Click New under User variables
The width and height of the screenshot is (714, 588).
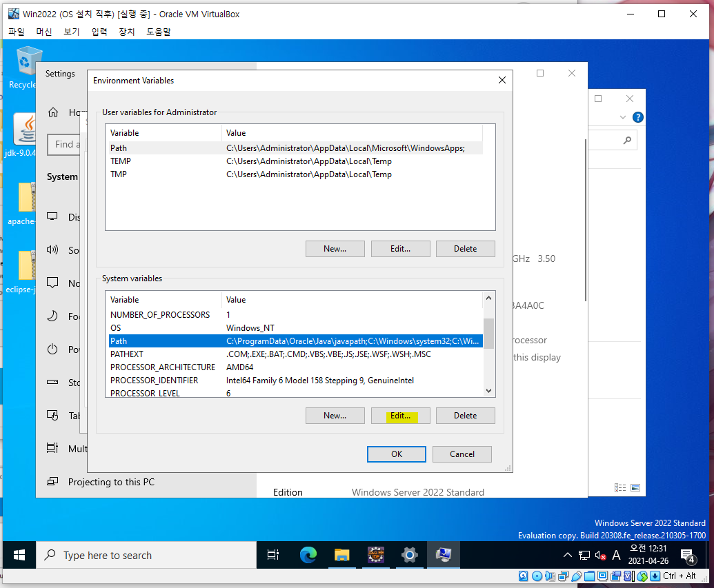point(335,249)
